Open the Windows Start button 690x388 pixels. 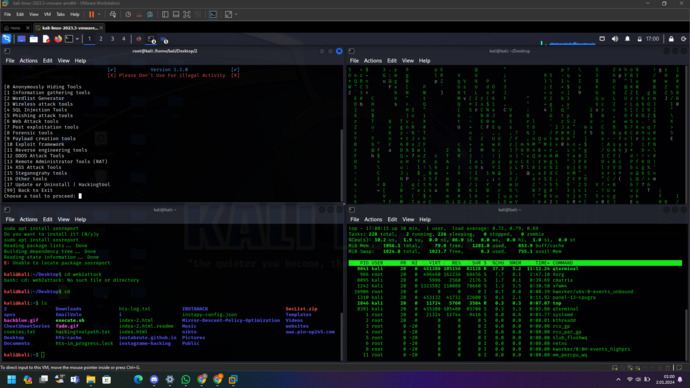tap(11, 379)
